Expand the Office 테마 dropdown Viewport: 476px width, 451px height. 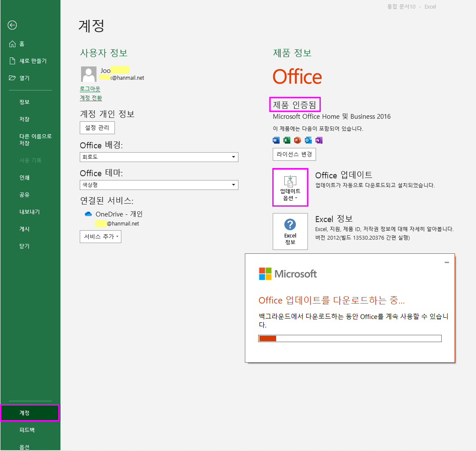234,185
